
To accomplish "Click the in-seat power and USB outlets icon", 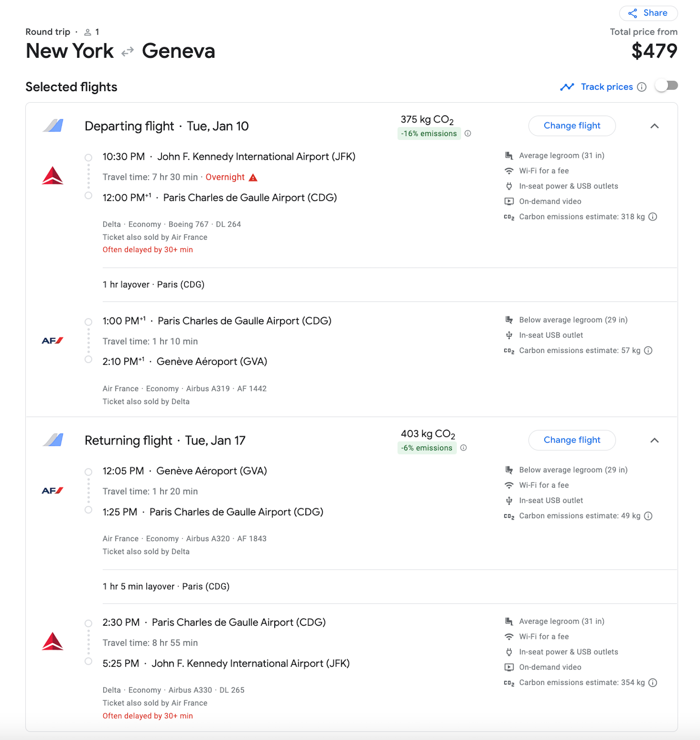I will coord(509,186).
